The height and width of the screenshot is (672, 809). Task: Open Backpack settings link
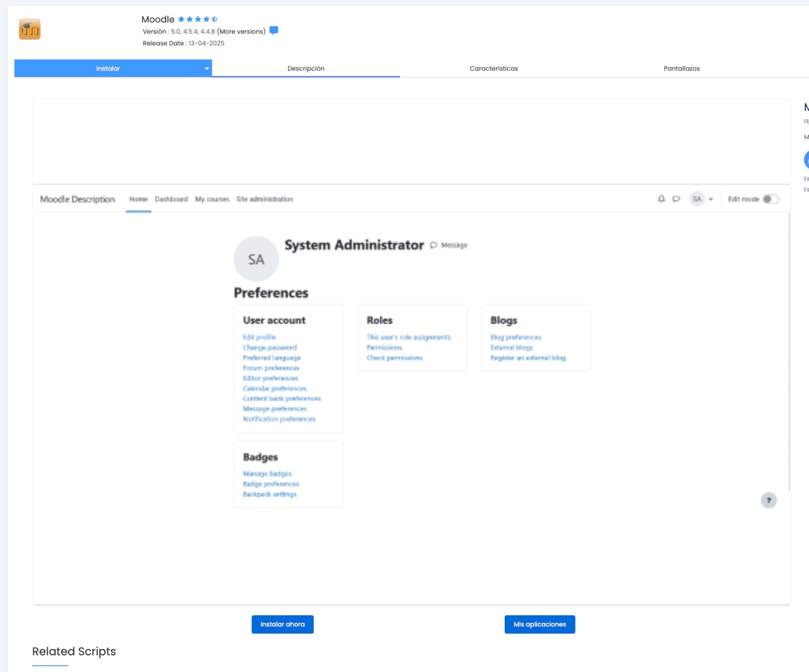270,495
